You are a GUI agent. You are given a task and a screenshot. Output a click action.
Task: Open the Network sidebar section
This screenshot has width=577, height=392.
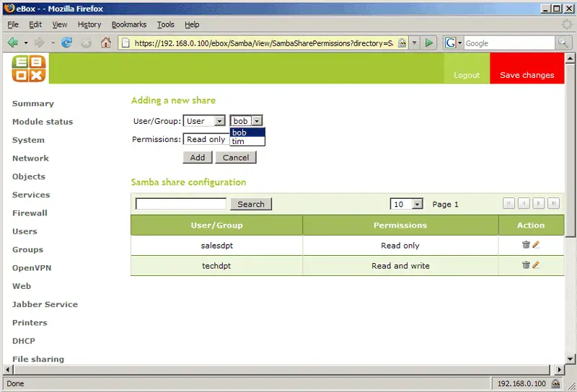tap(30, 158)
